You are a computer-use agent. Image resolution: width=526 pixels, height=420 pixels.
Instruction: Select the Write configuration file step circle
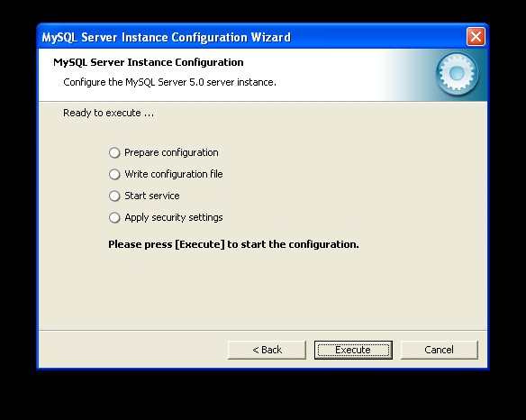pos(114,174)
